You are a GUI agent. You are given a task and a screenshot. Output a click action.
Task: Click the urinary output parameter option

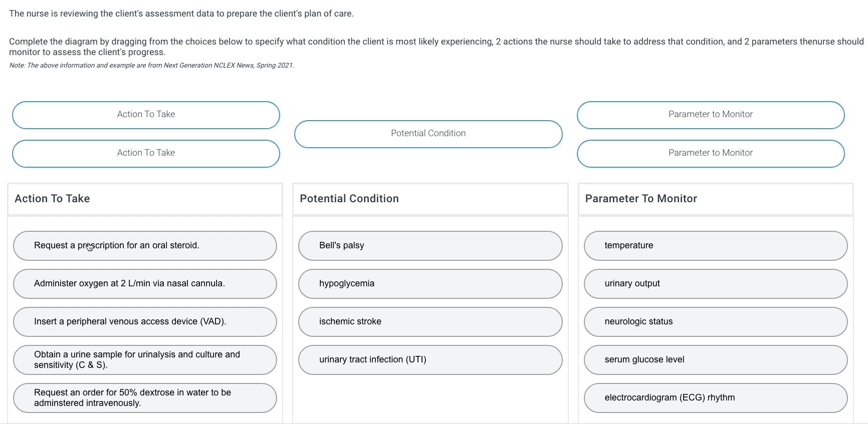[716, 283]
